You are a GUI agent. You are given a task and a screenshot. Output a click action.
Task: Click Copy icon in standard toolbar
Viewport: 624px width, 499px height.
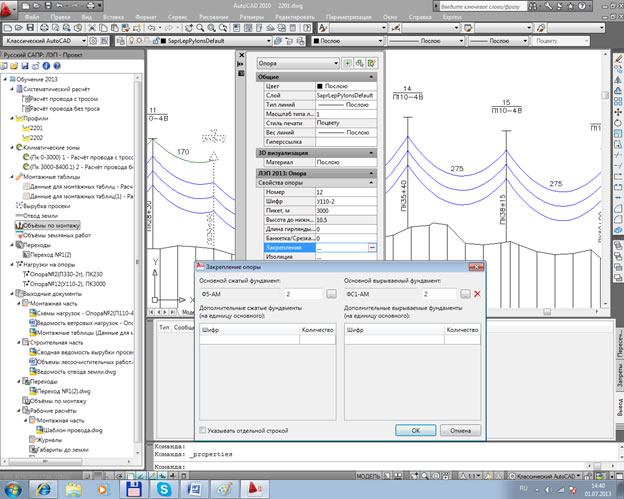[103, 28]
